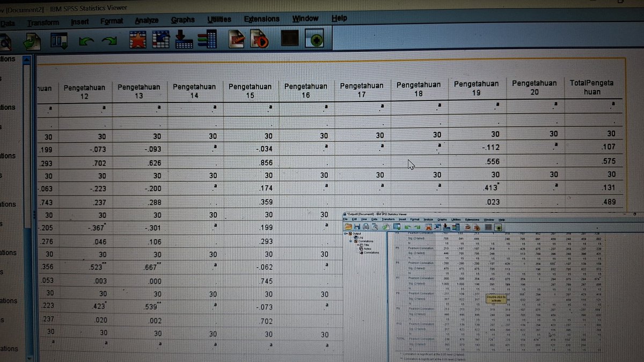644x362 pixels.
Task: Open the Extensions menu in main window
Action: pyautogui.click(x=261, y=19)
